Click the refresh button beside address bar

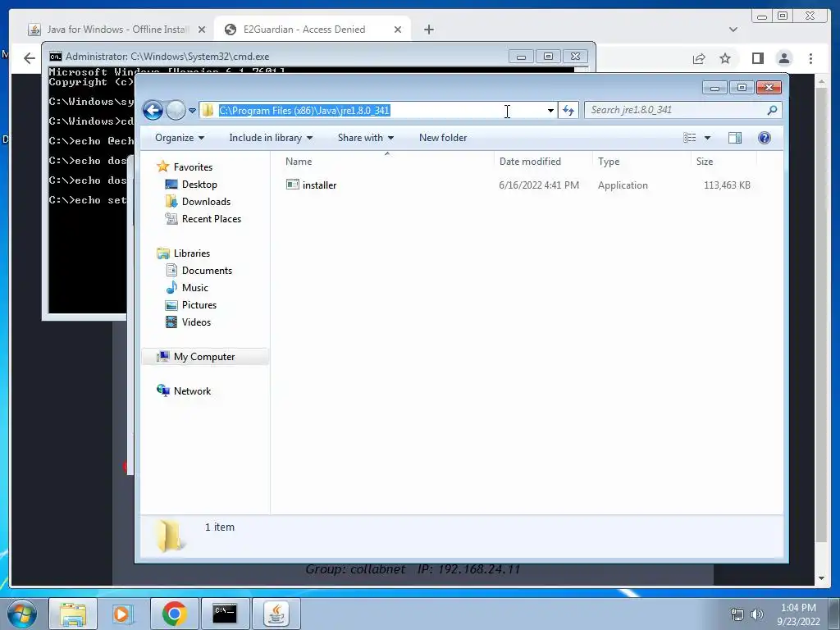(568, 111)
